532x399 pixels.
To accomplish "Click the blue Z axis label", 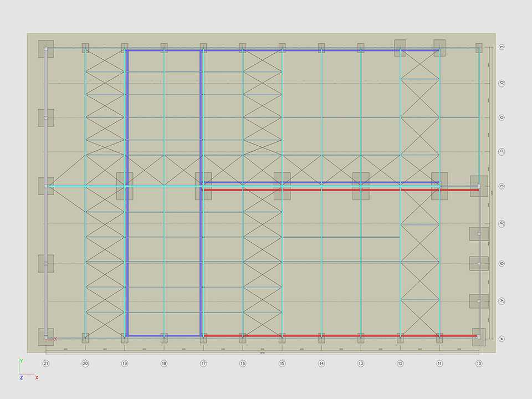I will (21, 377).
